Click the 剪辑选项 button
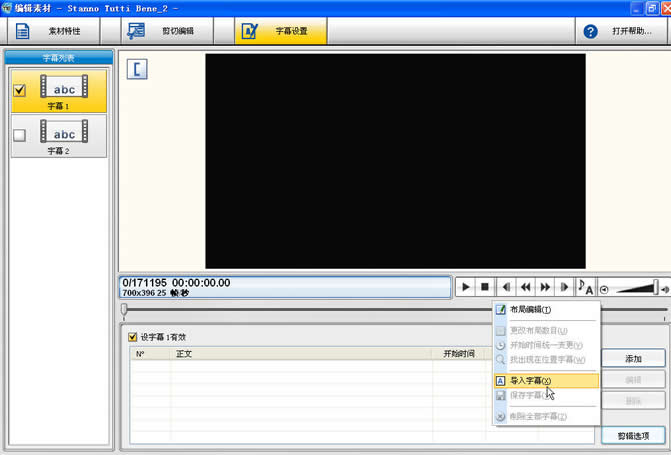The width and height of the screenshot is (671, 455). 633,436
